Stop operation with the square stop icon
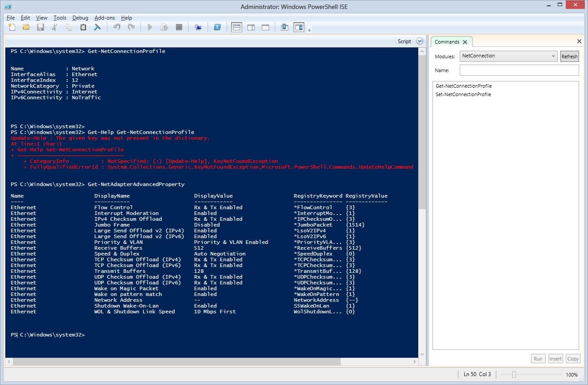 coord(179,28)
